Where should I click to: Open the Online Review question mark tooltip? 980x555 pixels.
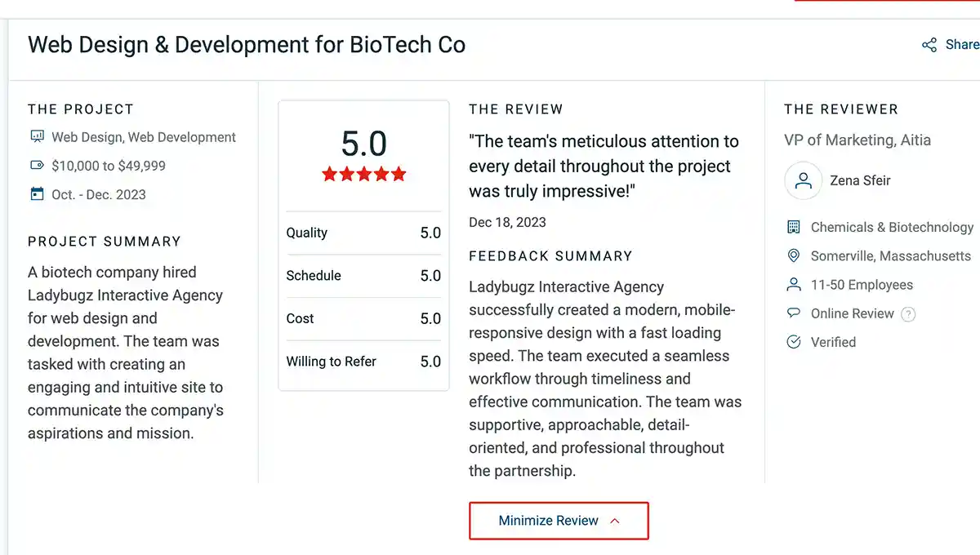click(907, 313)
